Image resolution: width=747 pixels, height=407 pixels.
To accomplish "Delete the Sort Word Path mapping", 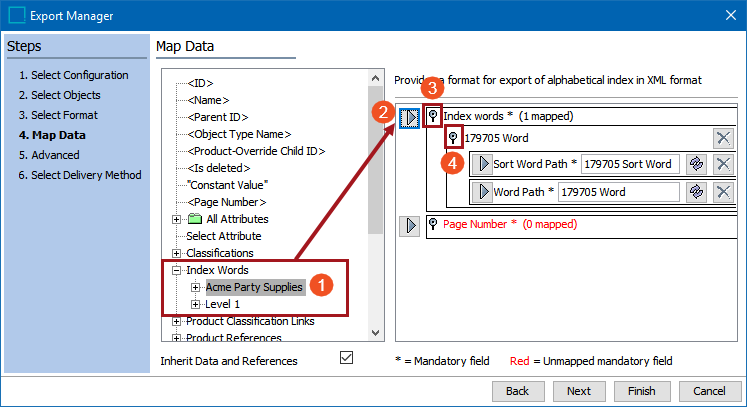I will (723, 164).
